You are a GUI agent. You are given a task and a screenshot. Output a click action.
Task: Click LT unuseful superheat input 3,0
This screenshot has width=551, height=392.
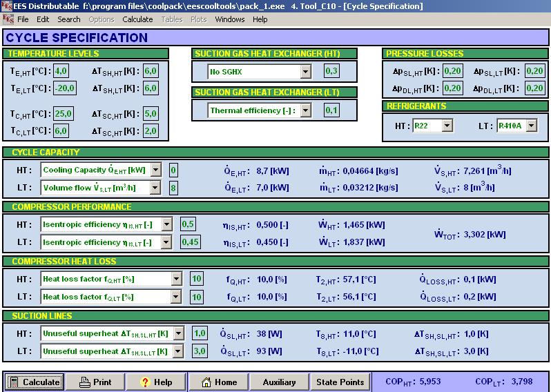[x=200, y=351]
